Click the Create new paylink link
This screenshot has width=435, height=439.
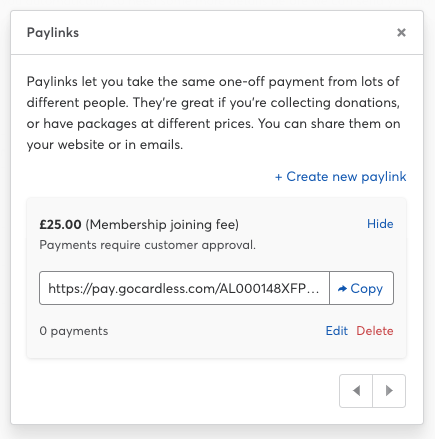pyautogui.click(x=340, y=177)
